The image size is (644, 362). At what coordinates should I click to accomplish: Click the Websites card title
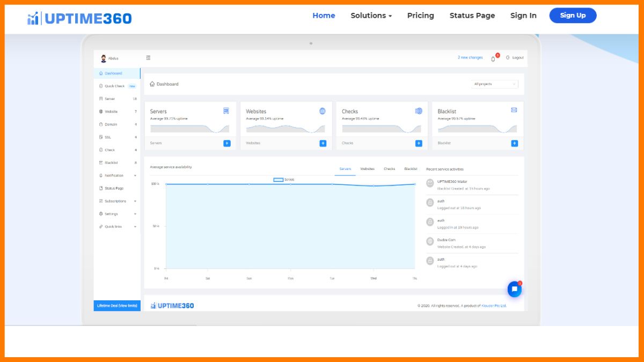pyautogui.click(x=256, y=112)
